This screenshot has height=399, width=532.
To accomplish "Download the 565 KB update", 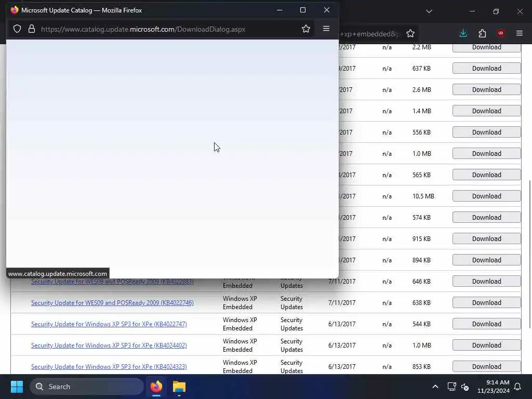I will click(486, 175).
